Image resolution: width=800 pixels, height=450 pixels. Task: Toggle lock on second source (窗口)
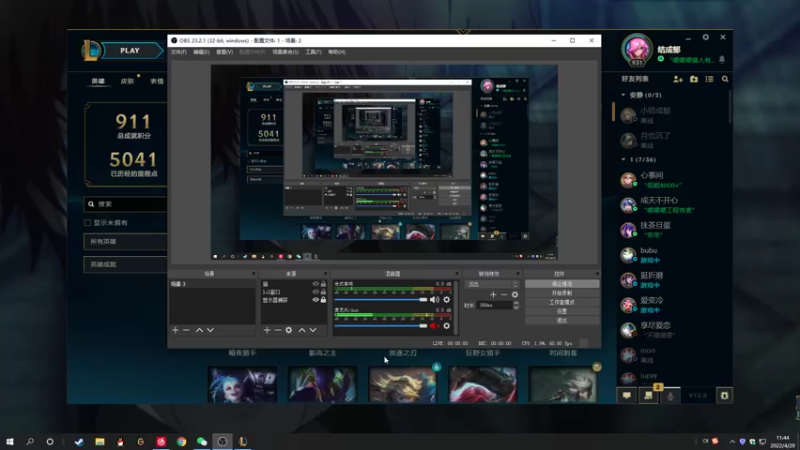(x=323, y=292)
